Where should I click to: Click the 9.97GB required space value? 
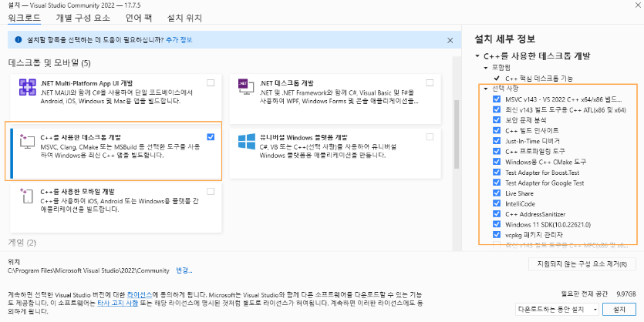point(626,294)
